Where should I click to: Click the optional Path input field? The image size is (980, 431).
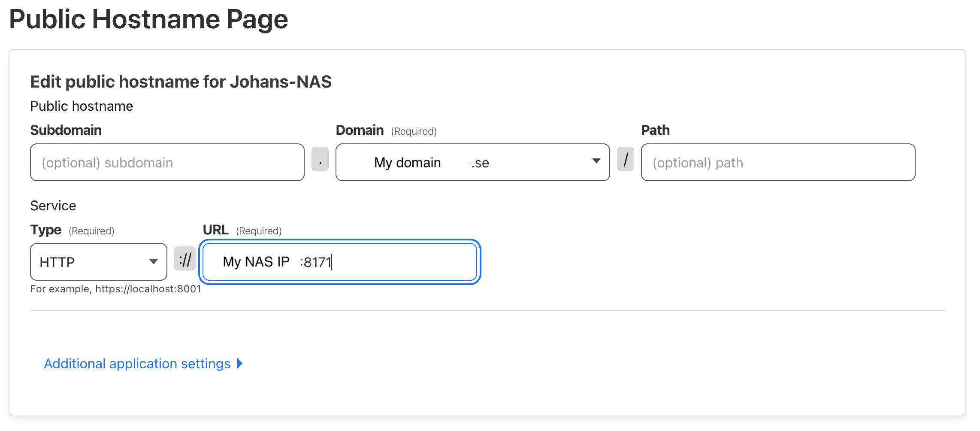click(x=778, y=162)
